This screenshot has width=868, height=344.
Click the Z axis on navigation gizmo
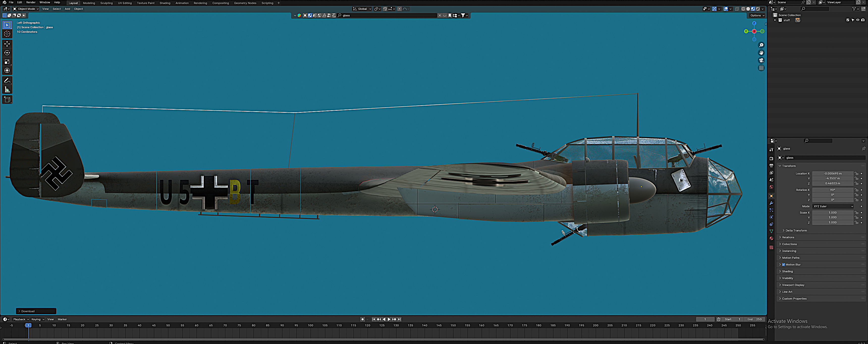click(x=754, y=23)
